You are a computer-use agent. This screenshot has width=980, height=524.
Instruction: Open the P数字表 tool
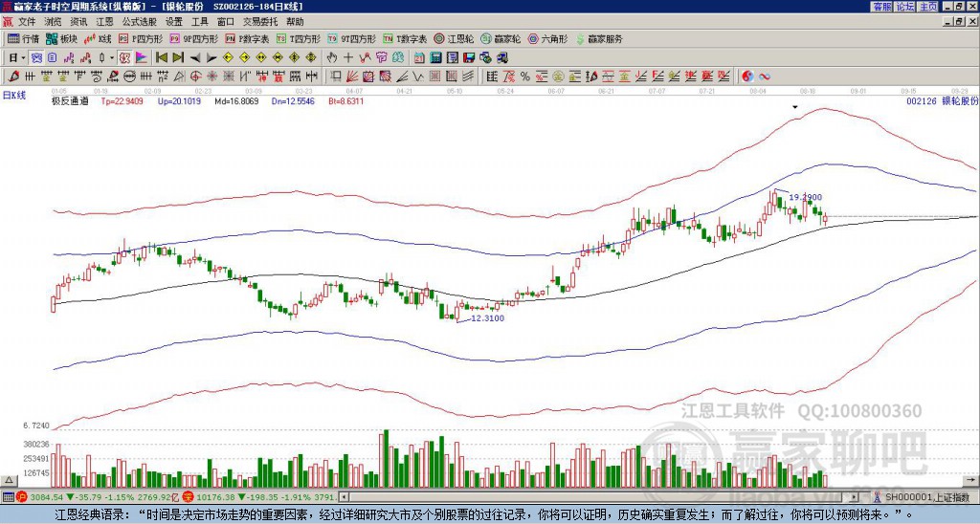[x=247, y=38]
